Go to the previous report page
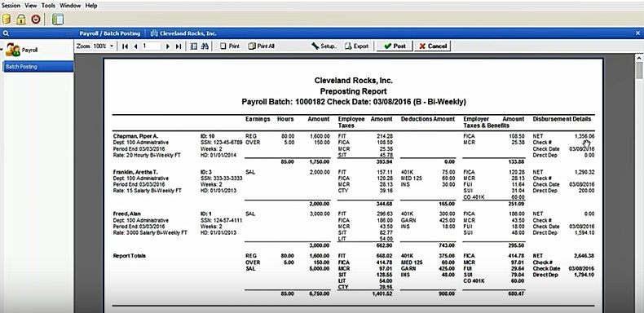 pyautogui.click(x=135, y=46)
